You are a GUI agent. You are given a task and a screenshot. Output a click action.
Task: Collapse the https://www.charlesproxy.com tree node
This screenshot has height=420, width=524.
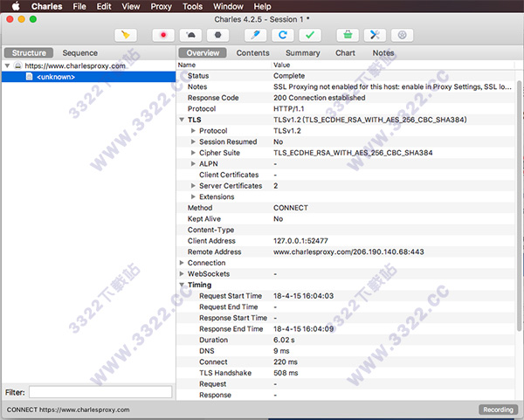(x=7, y=65)
